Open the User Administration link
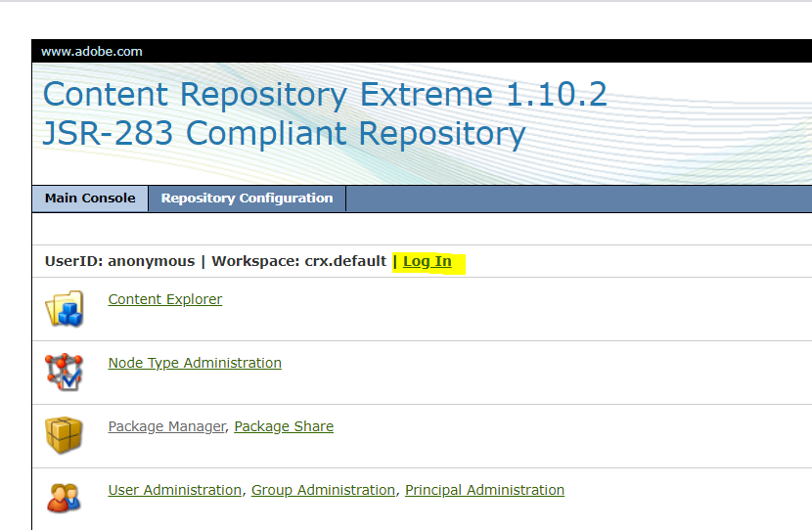 (174, 490)
